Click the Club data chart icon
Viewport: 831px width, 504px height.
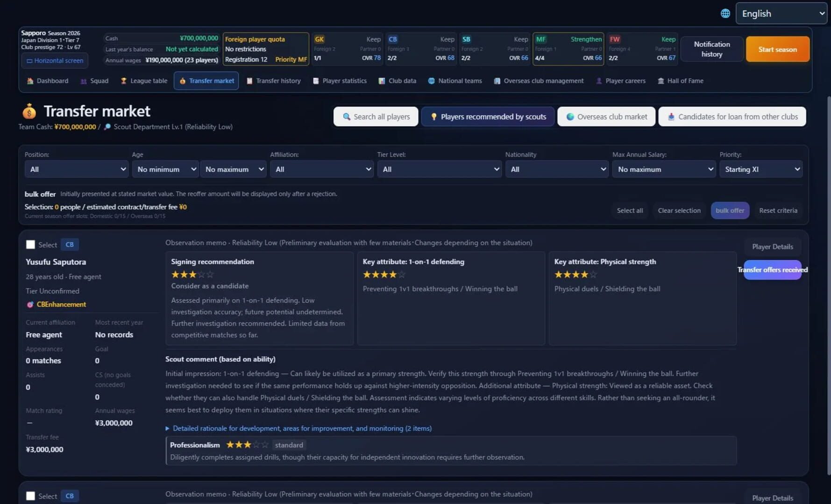[382, 81]
